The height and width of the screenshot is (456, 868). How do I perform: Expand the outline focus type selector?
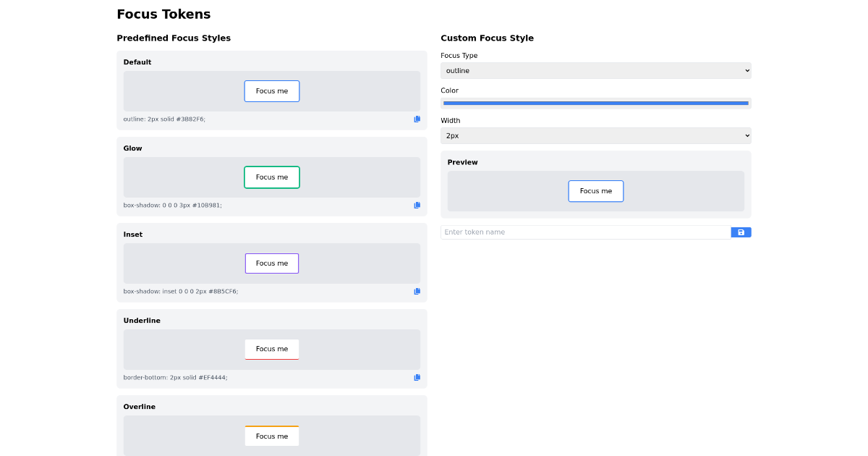[595, 70]
